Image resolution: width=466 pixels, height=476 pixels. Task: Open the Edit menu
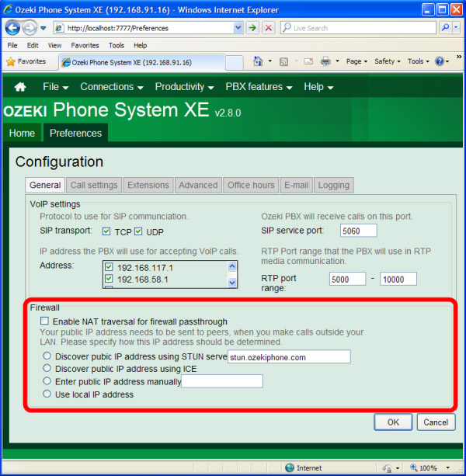tap(33, 45)
